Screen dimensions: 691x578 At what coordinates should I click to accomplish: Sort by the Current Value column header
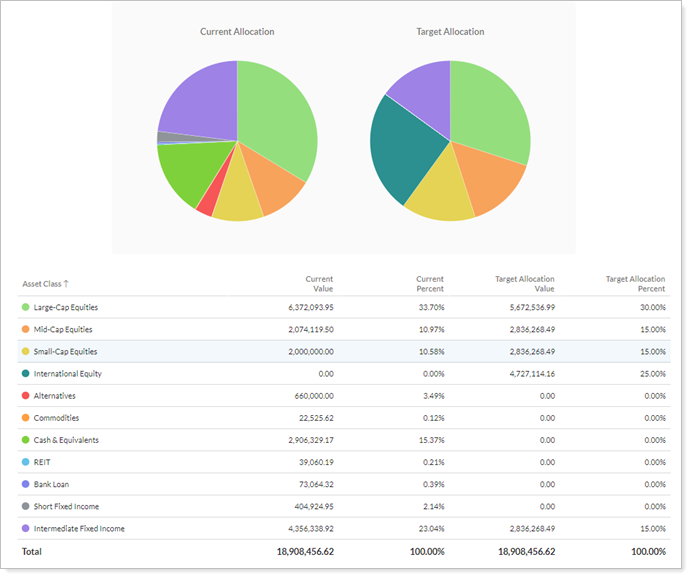(x=318, y=284)
